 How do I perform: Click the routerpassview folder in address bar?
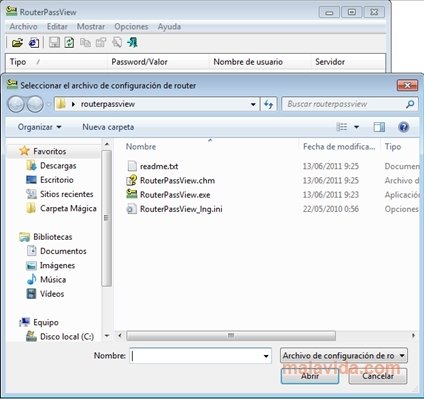click(x=108, y=104)
